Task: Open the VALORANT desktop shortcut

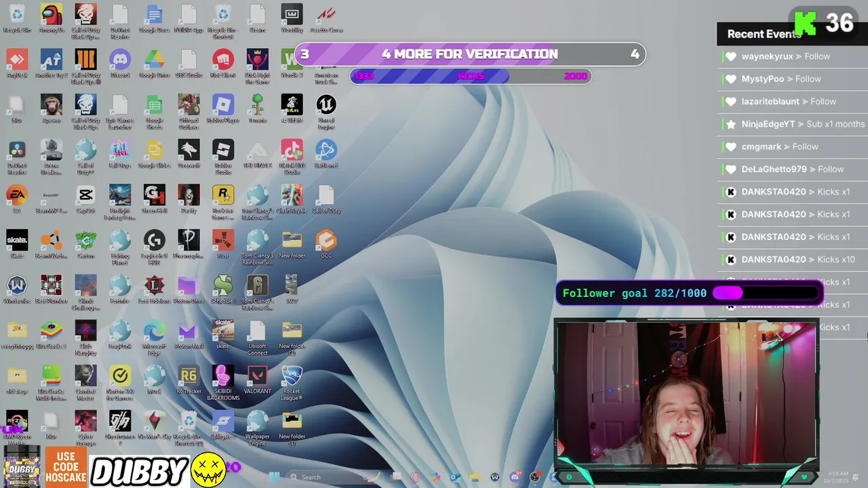Action: tap(257, 380)
